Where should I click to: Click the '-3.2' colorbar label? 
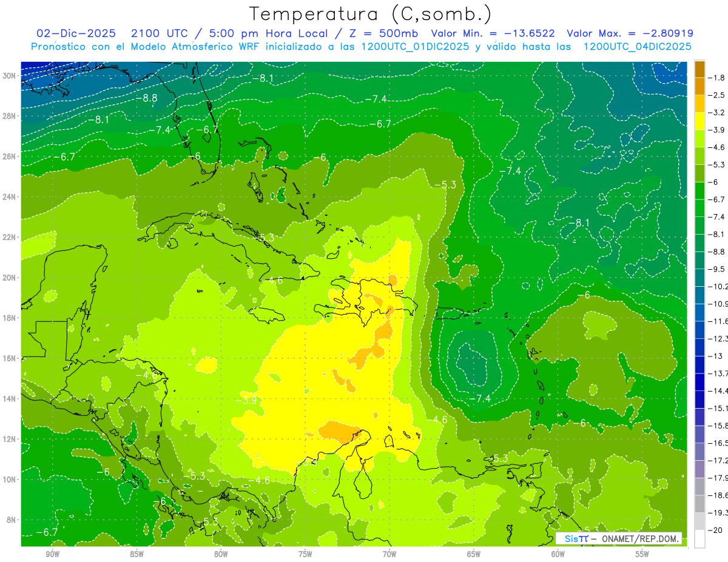(717, 113)
